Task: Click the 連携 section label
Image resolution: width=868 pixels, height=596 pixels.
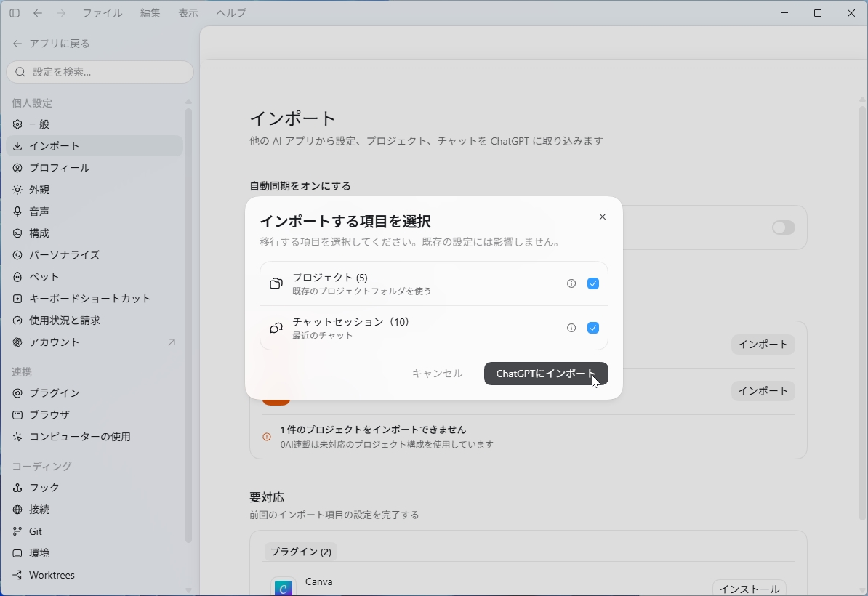Action: tap(22, 372)
